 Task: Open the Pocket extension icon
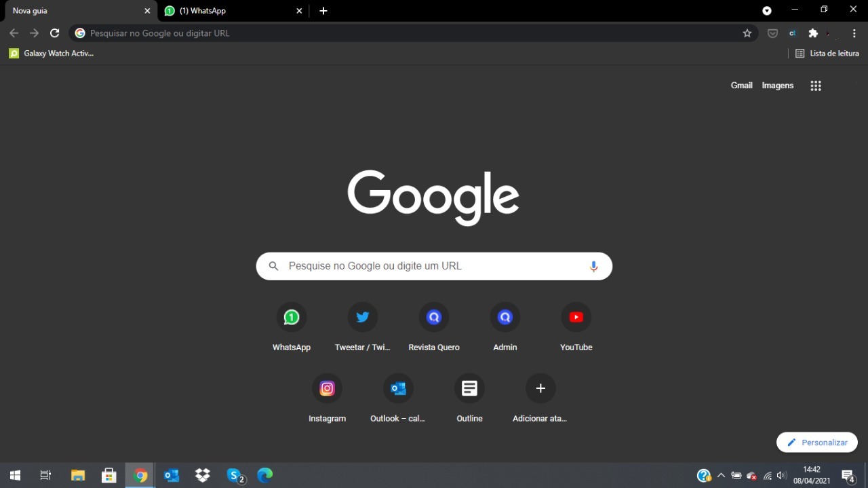(772, 33)
